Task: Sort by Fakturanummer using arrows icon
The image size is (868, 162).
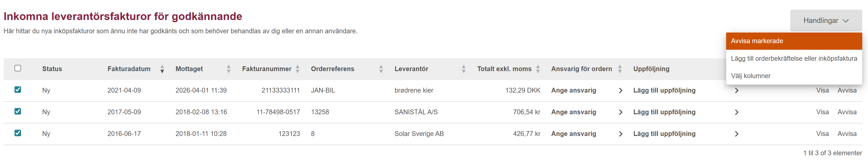Action: pos(297,69)
